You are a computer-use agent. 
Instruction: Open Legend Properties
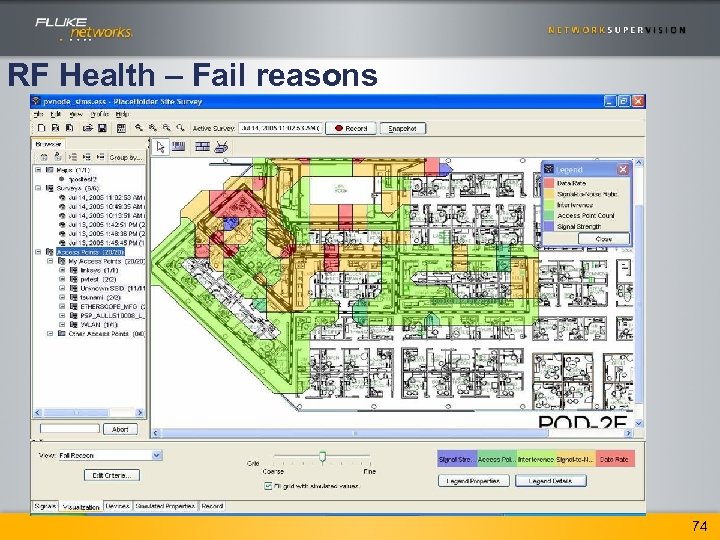pyautogui.click(x=474, y=481)
